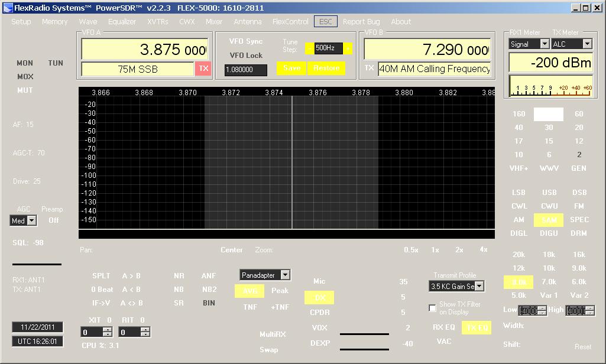
Task: Click the Restore button
Action: [326, 68]
